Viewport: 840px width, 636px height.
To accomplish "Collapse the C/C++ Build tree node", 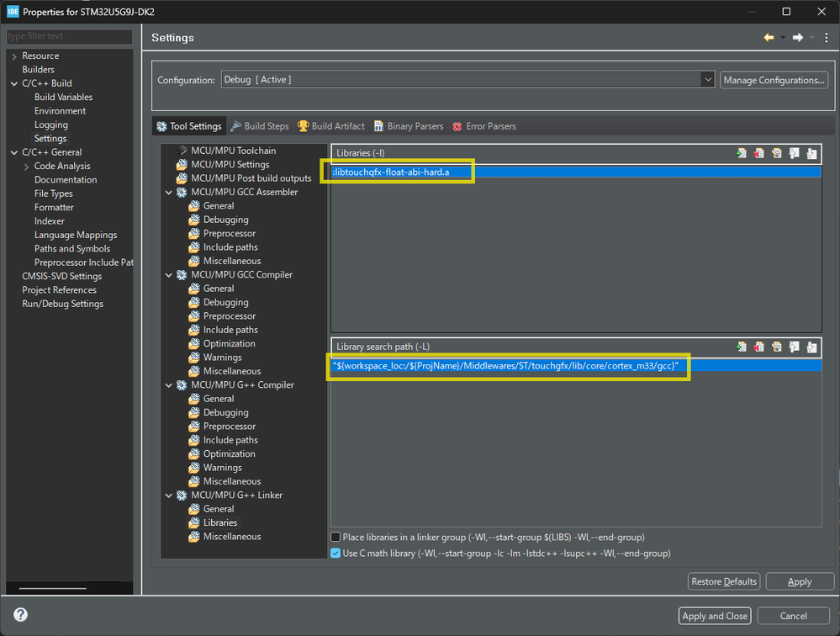I will pyautogui.click(x=14, y=83).
